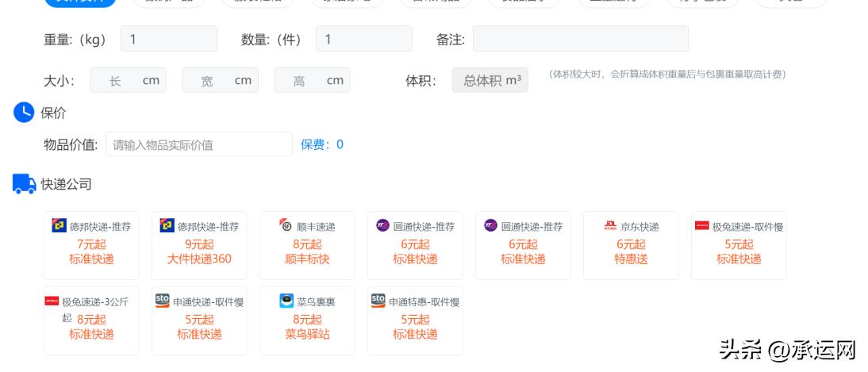Click the 体积较大时 volume weight note
868x372 pixels.
pyautogui.click(x=667, y=75)
